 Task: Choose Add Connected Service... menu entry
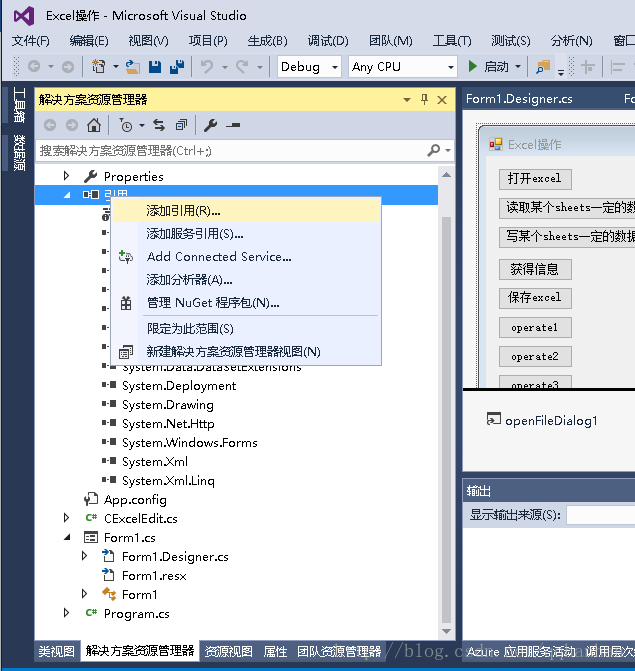[246, 257]
